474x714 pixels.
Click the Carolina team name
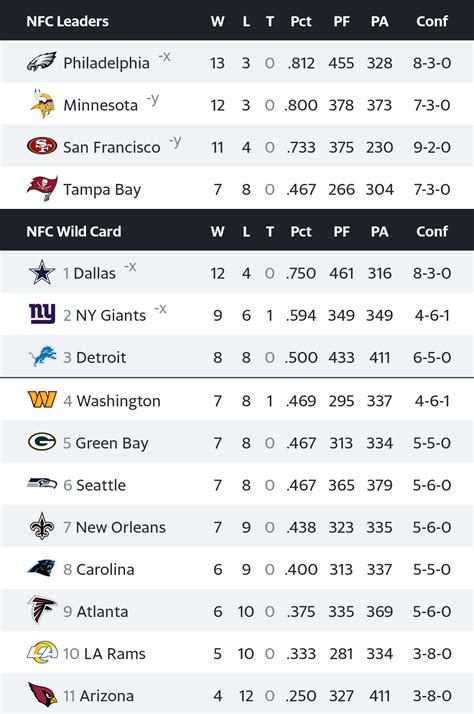pyautogui.click(x=105, y=569)
